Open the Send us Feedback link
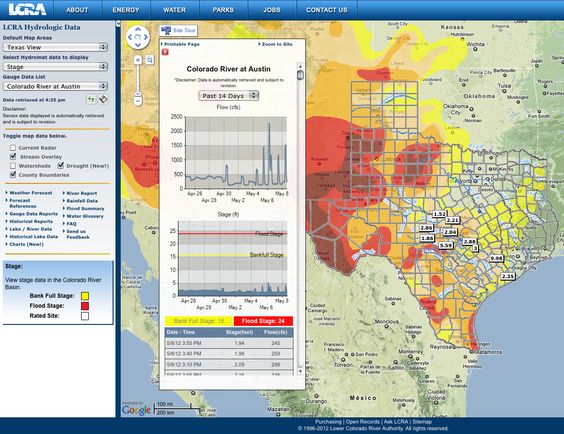Image resolution: width=564 pixels, height=434 pixels. (x=78, y=234)
